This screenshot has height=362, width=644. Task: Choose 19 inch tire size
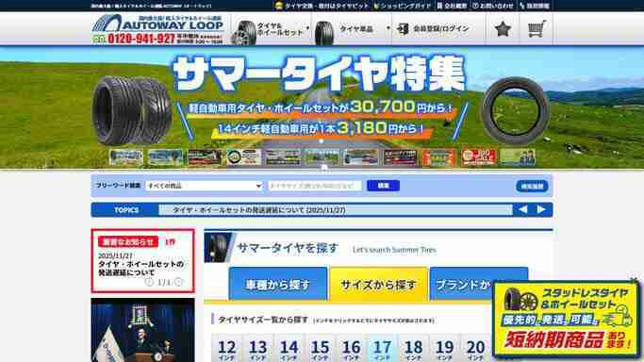444,348
